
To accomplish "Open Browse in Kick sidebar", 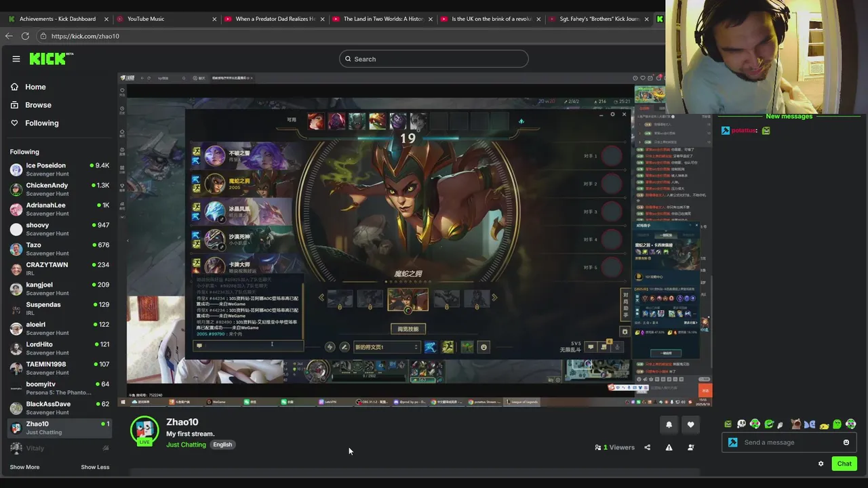I will click(x=38, y=105).
